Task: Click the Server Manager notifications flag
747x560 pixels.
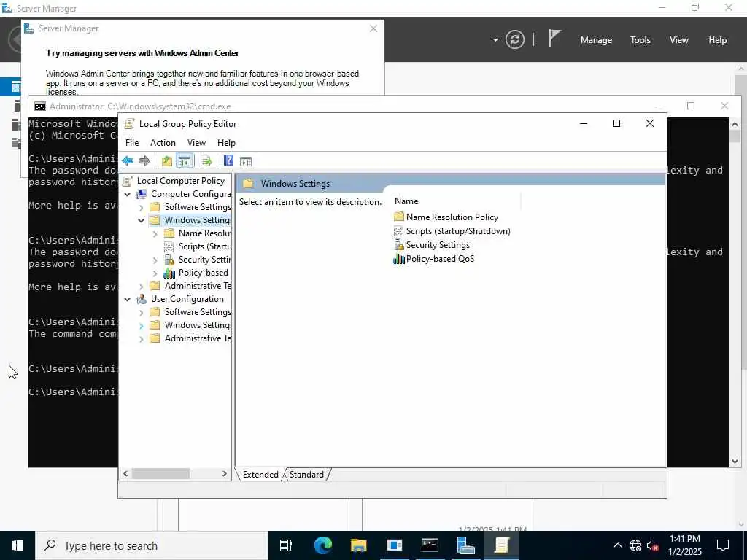Action: click(554, 38)
